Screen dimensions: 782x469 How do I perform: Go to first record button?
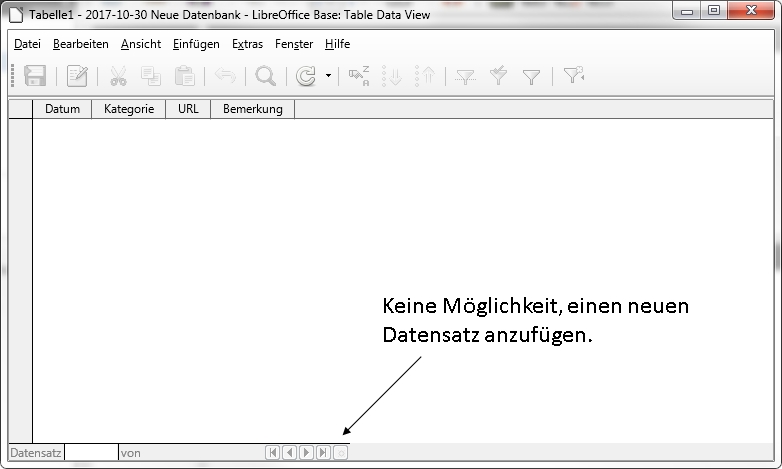pyautogui.click(x=272, y=453)
